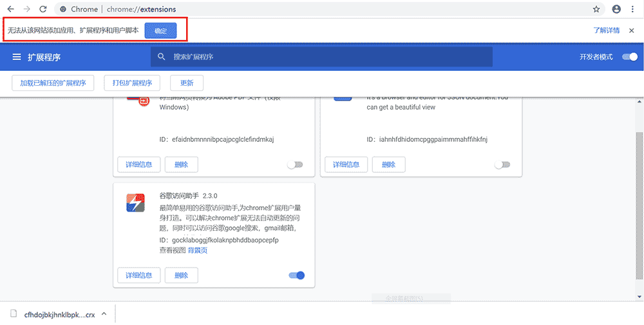This screenshot has height=325, width=644.
Task: Click the scrollbar down arrow
Action: point(640,296)
